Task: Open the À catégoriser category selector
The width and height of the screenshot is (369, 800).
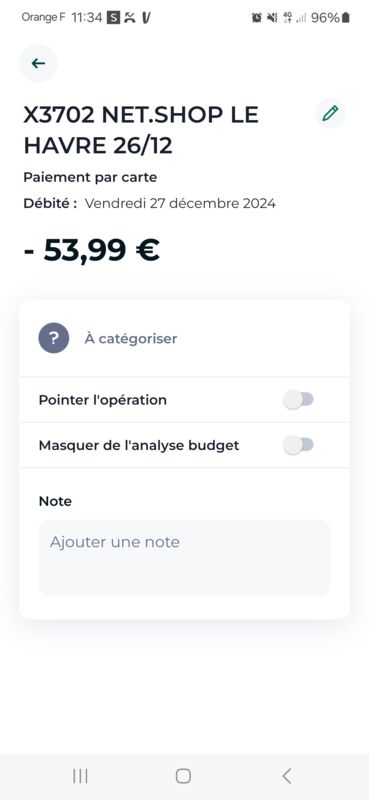Action: pos(184,338)
